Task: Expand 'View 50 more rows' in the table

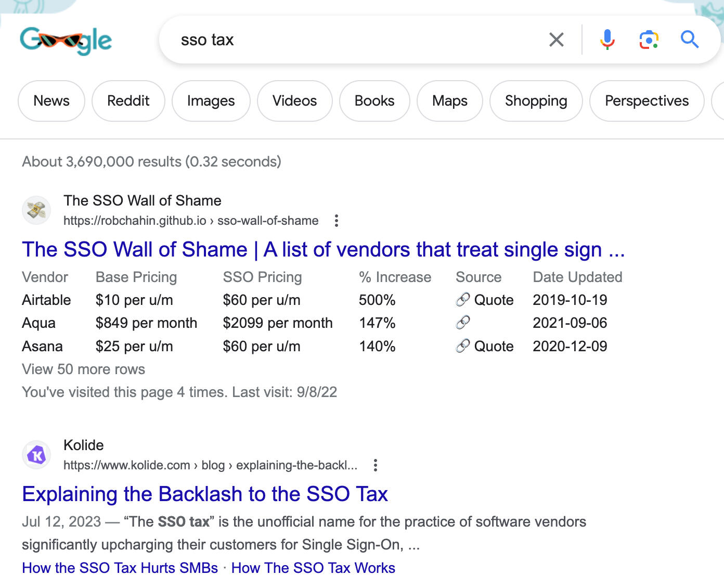Action: pyautogui.click(x=83, y=369)
